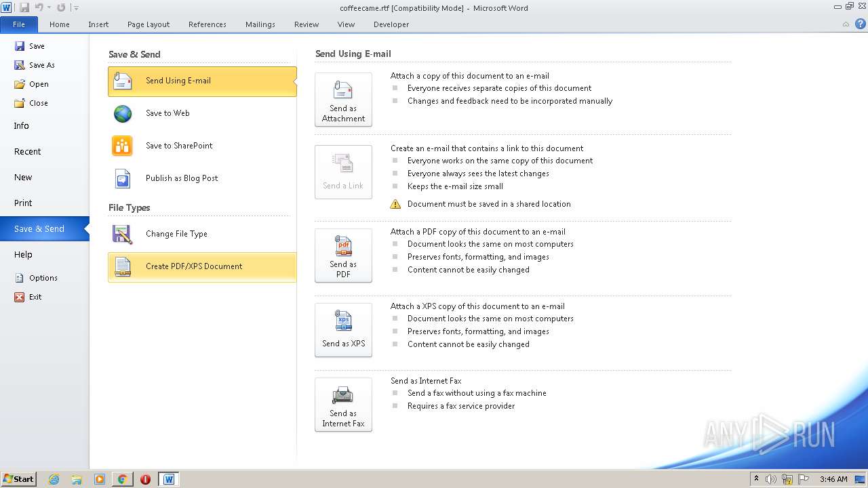868x488 pixels.
Task: Go to the Mailings ribbon tab
Action: coord(260,24)
